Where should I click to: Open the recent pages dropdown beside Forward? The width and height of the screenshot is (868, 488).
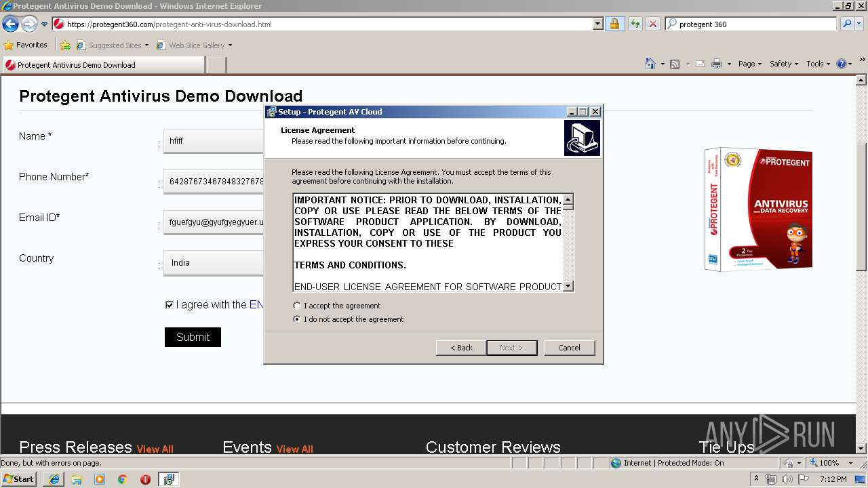pos(44,24)
